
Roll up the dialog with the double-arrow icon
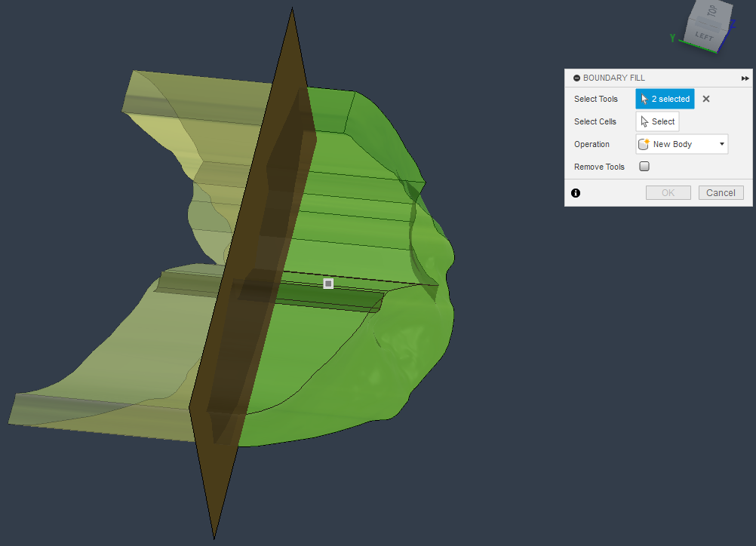click(745, 78)
